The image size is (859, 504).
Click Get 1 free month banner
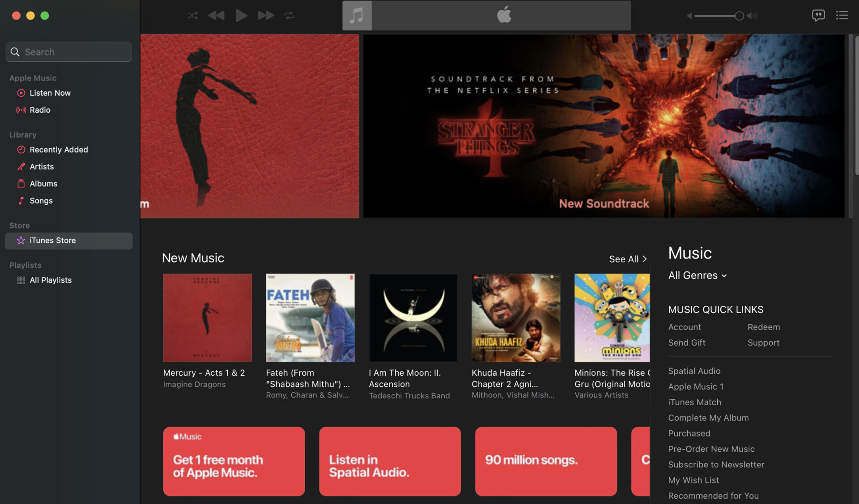pos(234,461)
